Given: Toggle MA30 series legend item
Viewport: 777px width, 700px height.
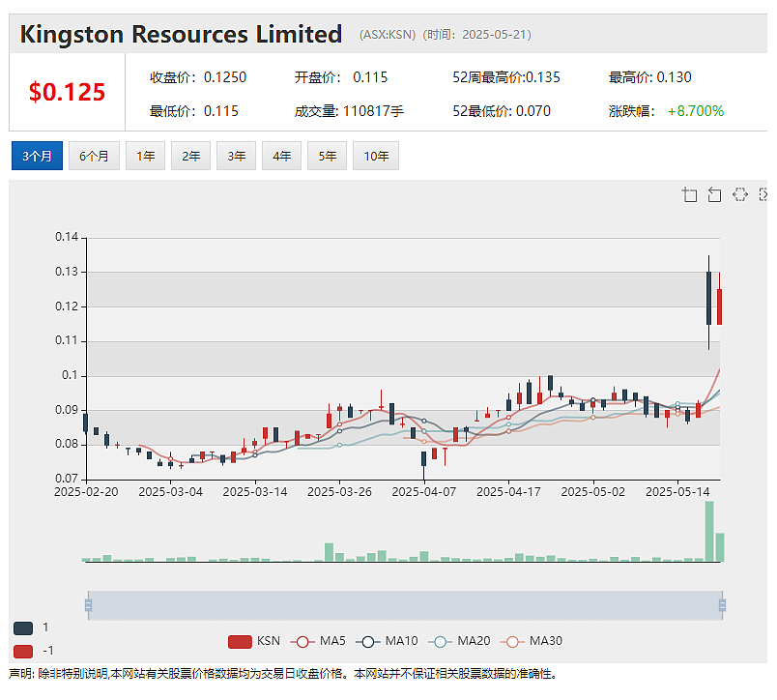Looking at the screenshot, I should (x=532, y=641).
